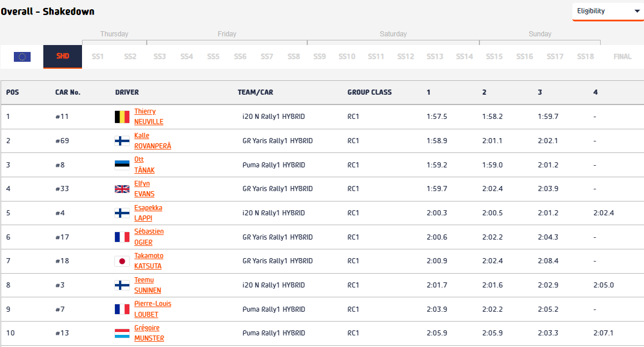Image resolution: width=644 pixels, height=347 pixels.
Task: Switch to the SS1 stage tab
Action: (98, 57)
